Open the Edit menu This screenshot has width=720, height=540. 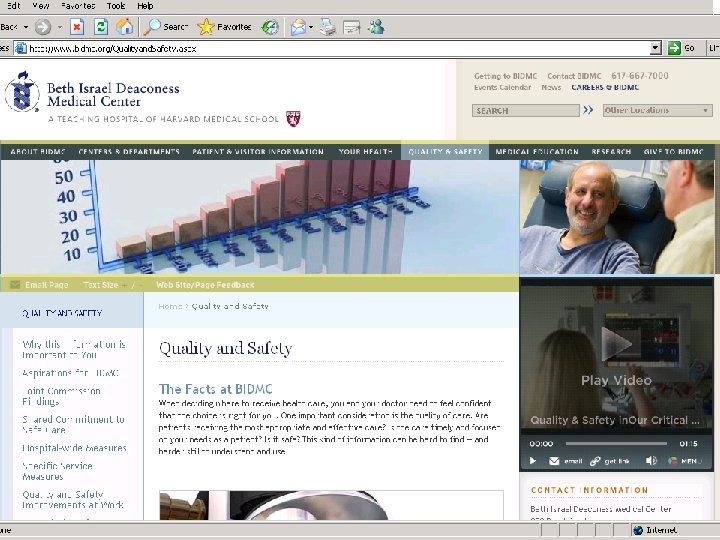13,6
